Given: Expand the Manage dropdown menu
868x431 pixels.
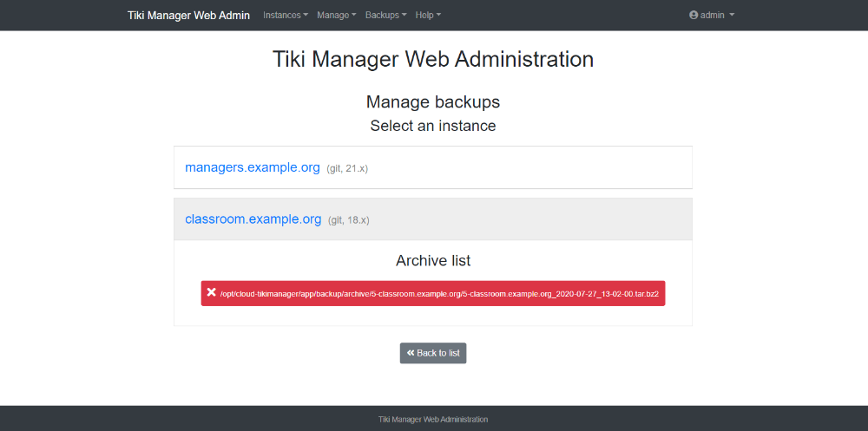Looking at the screenshot, I should [x=337, y=15].
